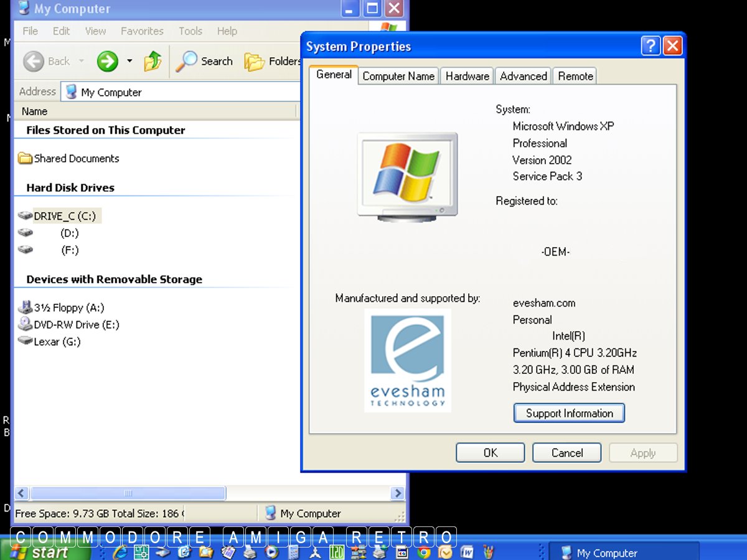The width and height of the screenshot is (747, 560).
Task: Switch to the Hardware tab
Action: click(467, 76)
